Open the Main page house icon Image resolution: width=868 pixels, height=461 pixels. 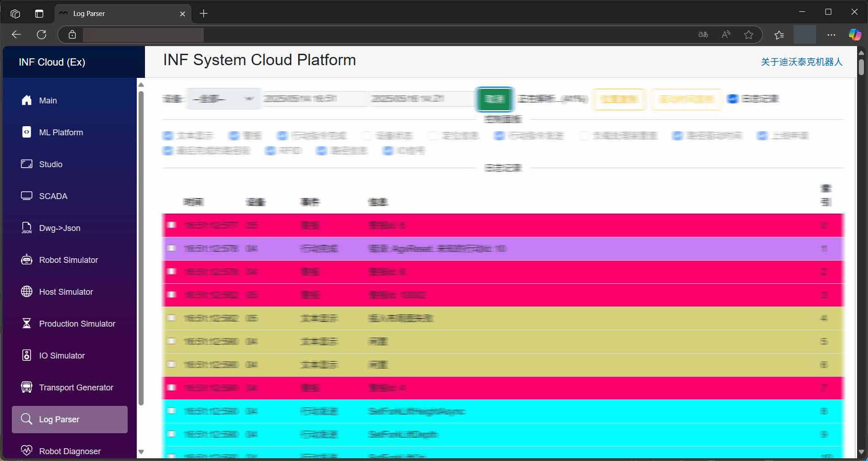27,100
